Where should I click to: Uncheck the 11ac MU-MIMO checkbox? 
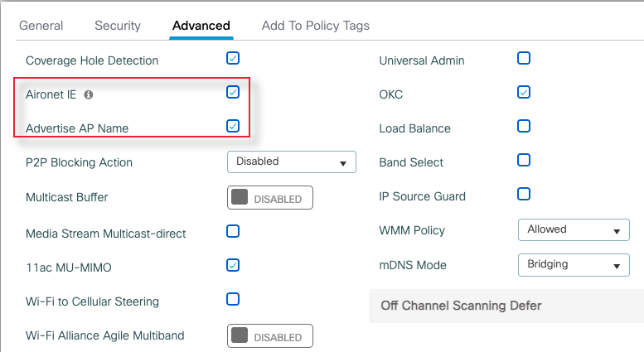pyautogui.click(x=233, y=265)
